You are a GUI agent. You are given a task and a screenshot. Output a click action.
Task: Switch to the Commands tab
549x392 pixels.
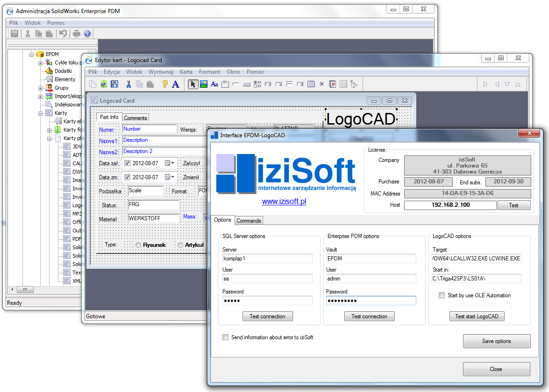click(249, 220)
